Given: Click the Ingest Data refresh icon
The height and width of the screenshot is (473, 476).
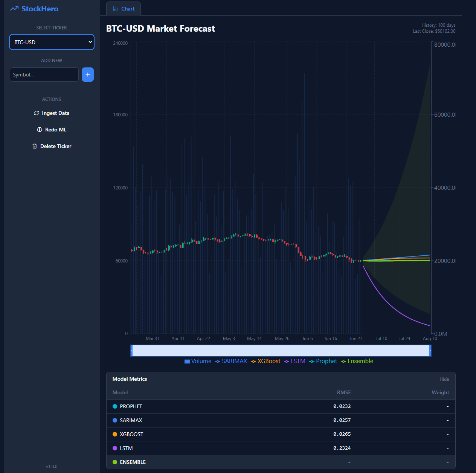Looking at the screenshot, I should pyautogui.click(x=37, y=113).
